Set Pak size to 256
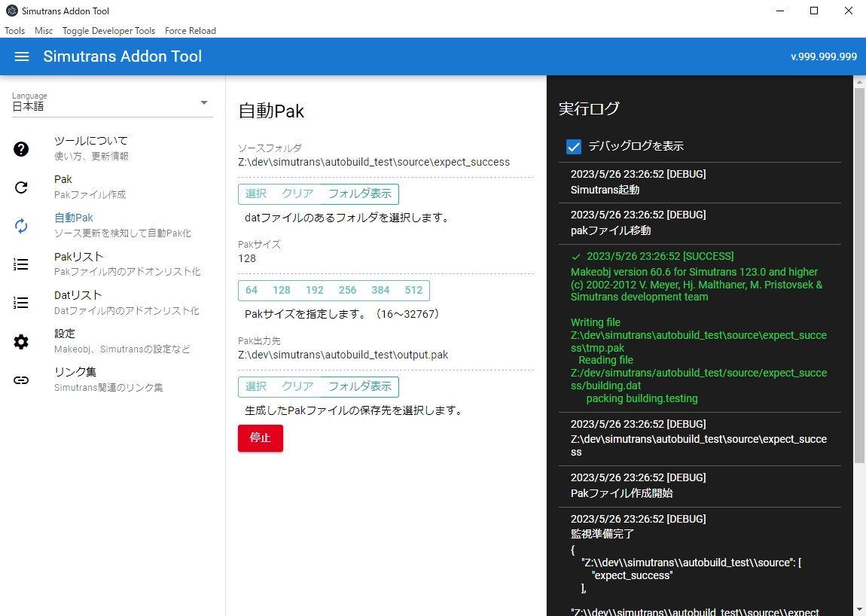Screen dimensions: 866x616 coord(347,291)
